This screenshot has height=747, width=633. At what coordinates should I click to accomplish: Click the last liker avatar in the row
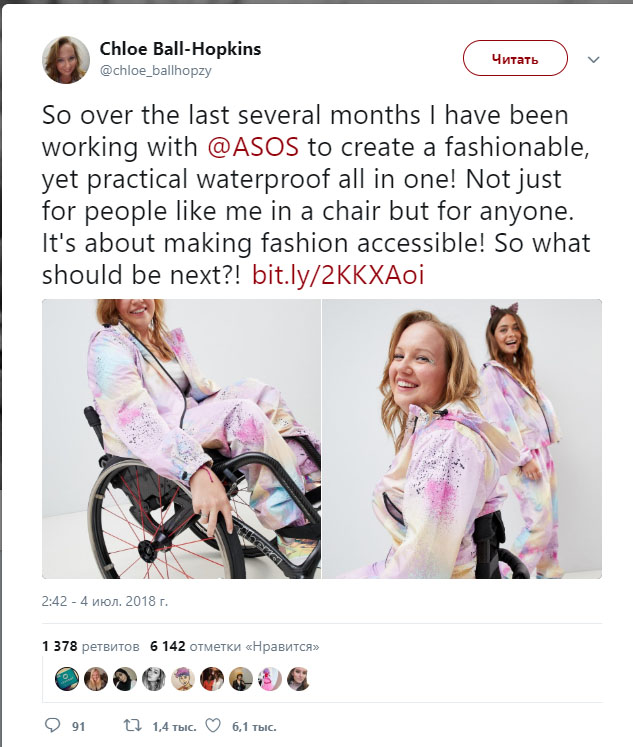click(299, 678)
